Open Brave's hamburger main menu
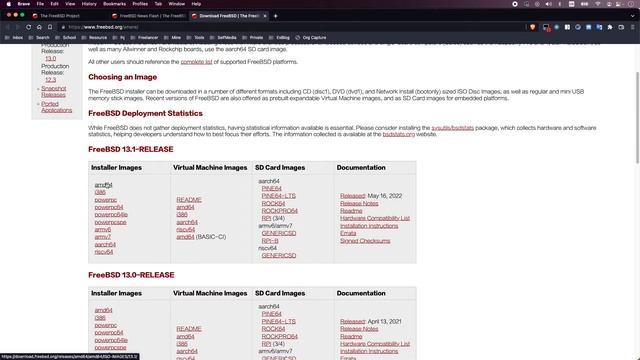The width and height of the screenshot is (640, 360). (632, 27)
